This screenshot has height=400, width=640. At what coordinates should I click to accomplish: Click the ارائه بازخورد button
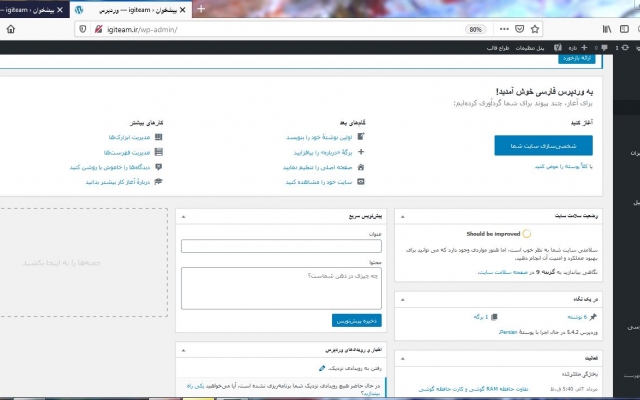[x=577, y=58]
